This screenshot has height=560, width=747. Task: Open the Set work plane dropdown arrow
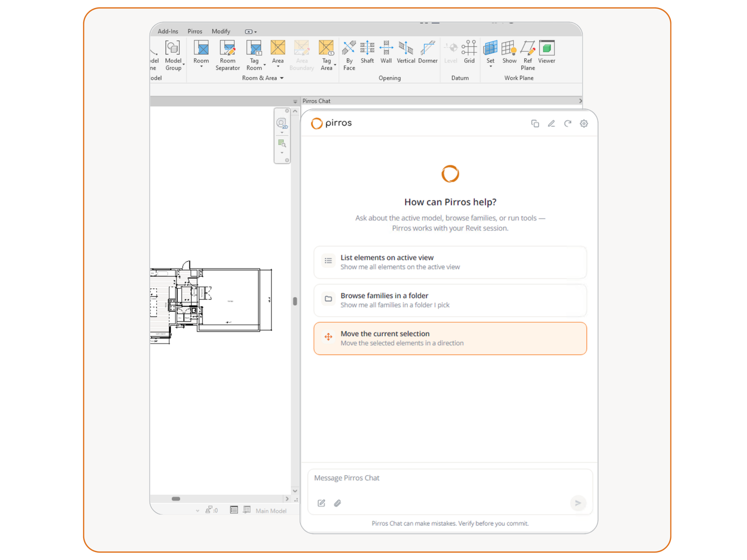(491, 67)
